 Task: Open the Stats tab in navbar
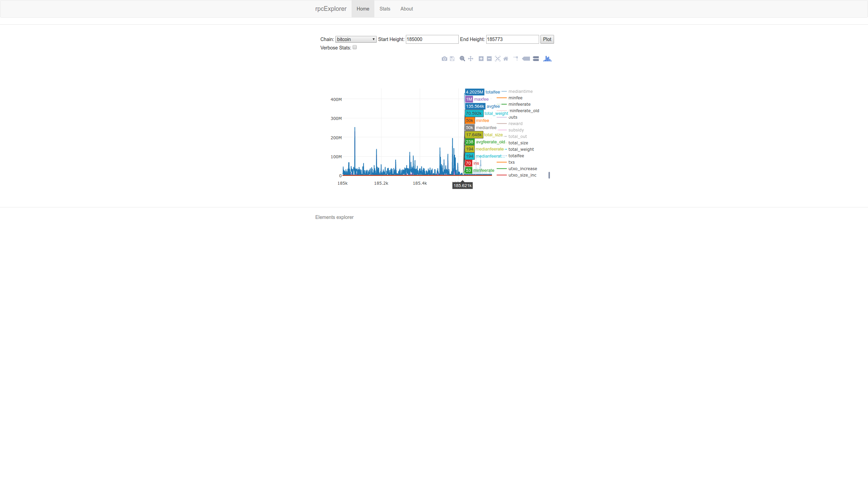[x=384, y=9]
